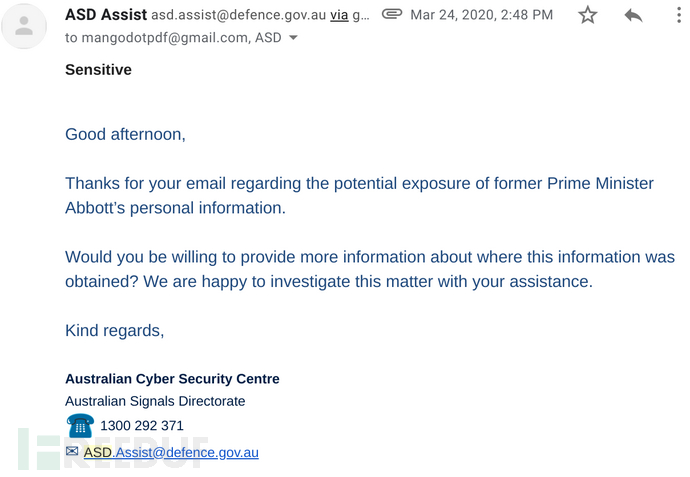The height and width of the screenshot is (477, 690).
Task: Click the paragraph mentioning Prime Minister Abbott
Action: [359, 195]
